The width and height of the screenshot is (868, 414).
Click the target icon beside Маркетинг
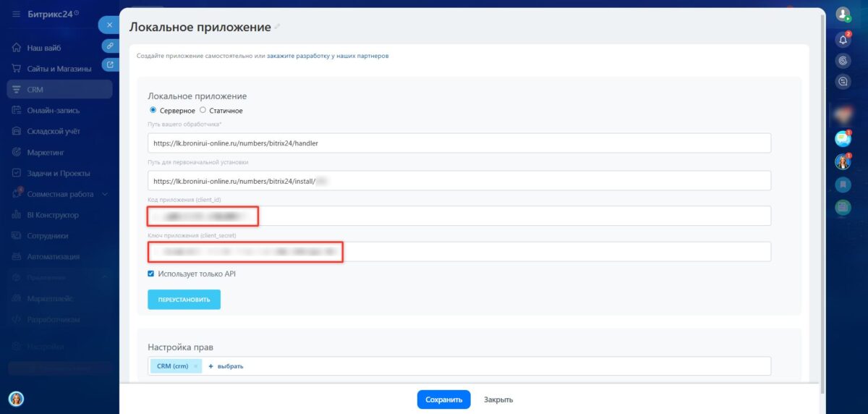(17, 153)
